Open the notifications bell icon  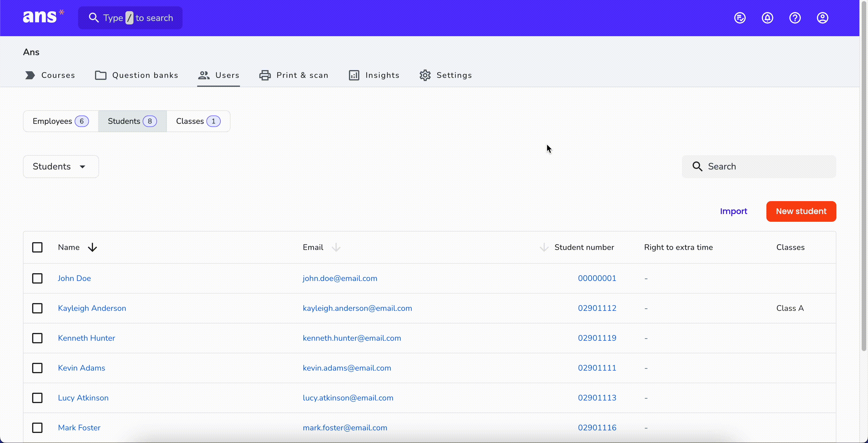tap(768, 18)
